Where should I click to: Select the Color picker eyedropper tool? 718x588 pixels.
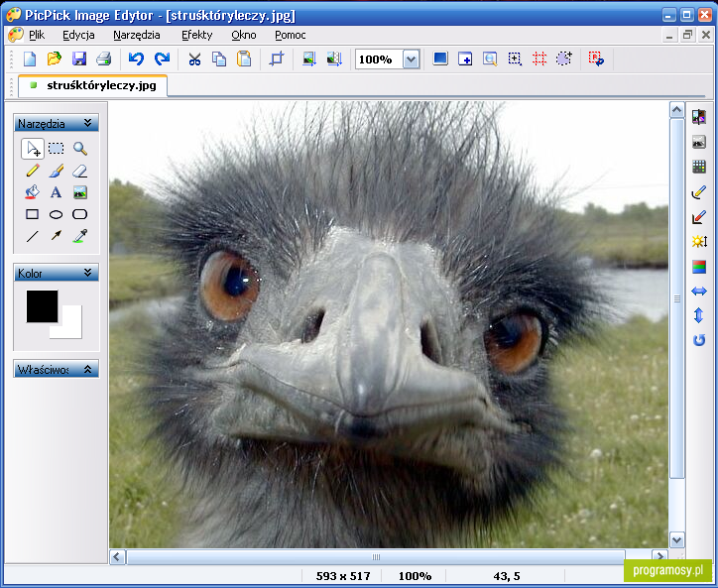[80, 236]
